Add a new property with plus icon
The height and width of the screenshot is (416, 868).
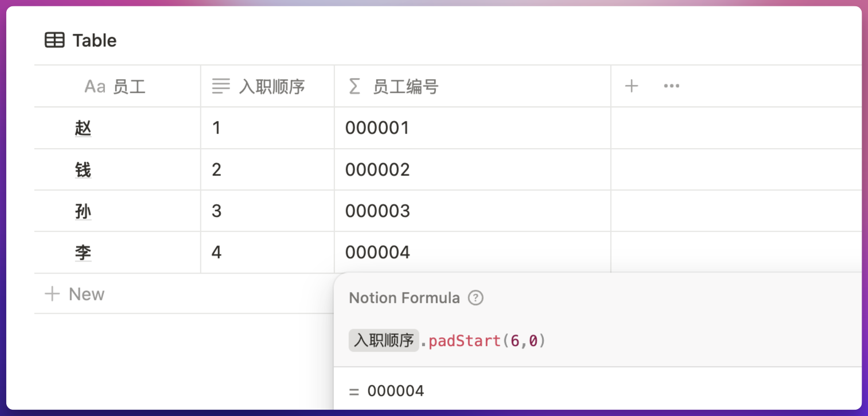[631, 86]
